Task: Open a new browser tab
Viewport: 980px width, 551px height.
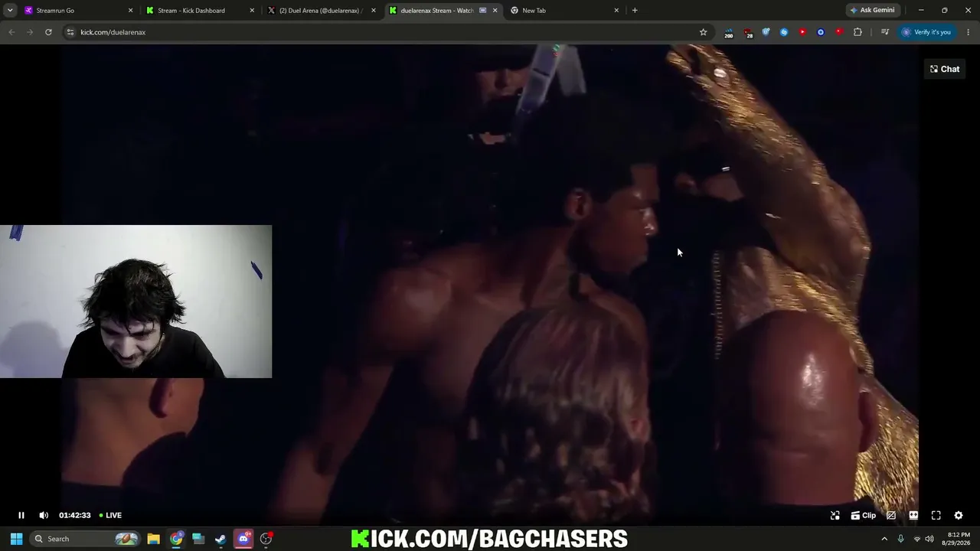Action: point(635,11)
